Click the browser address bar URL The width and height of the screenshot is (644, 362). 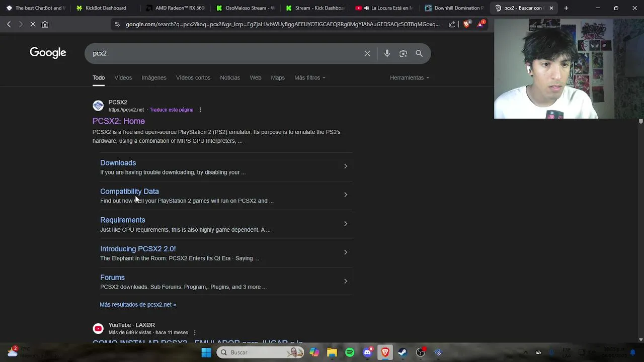pos(282,24)
